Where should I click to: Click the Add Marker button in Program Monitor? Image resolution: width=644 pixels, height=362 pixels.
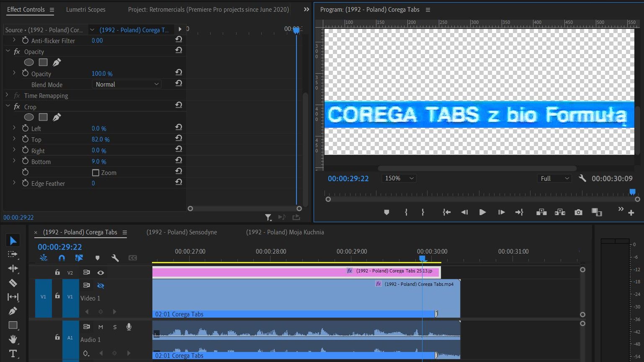click(386, 213)
